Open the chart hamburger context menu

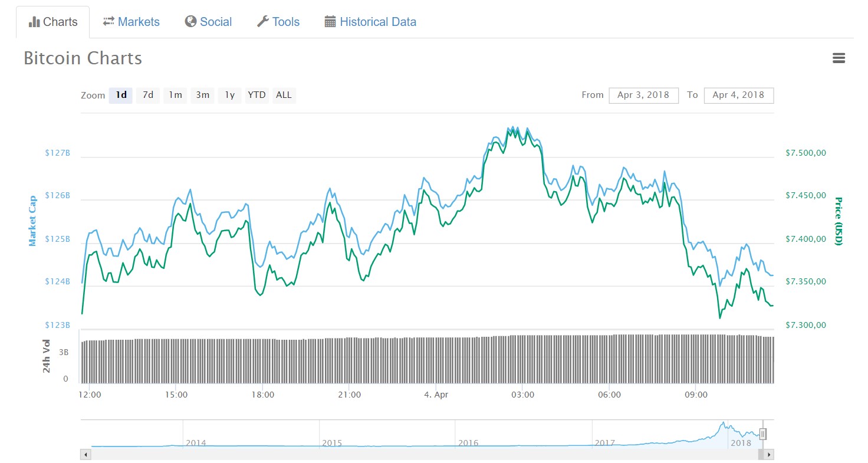tap(839, 58)
